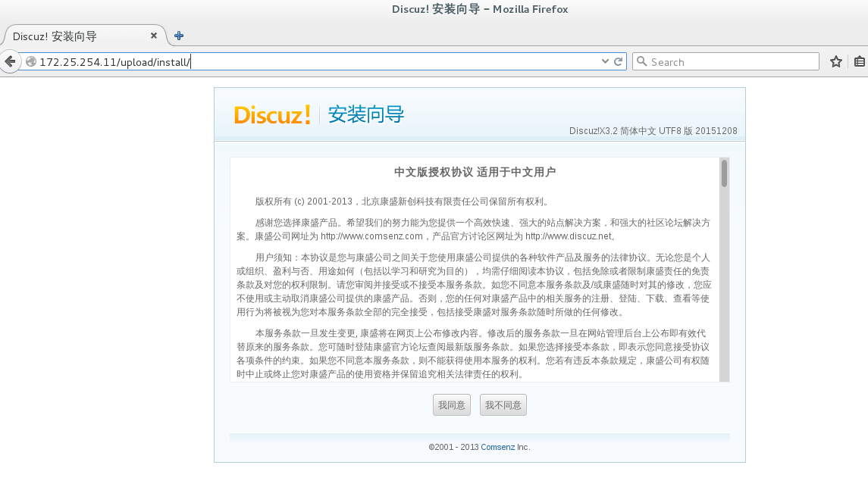Open the Comsenz footer link
This screenshot has height=484, width=868.
pyautogui.click(x=497, y=447)
